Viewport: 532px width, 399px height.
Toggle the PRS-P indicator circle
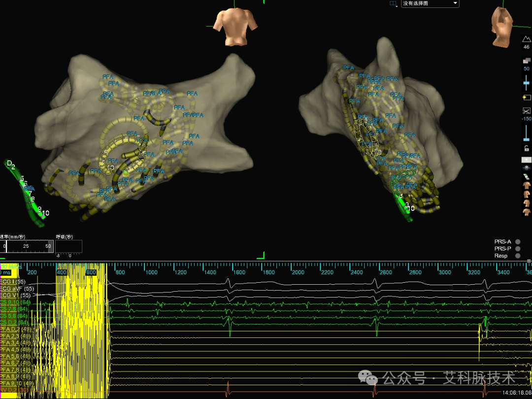[x=518, y=249]
